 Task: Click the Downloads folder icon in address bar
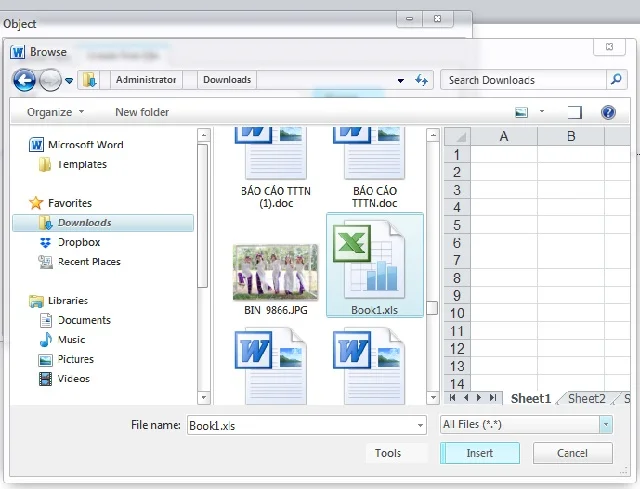[89, 80]
